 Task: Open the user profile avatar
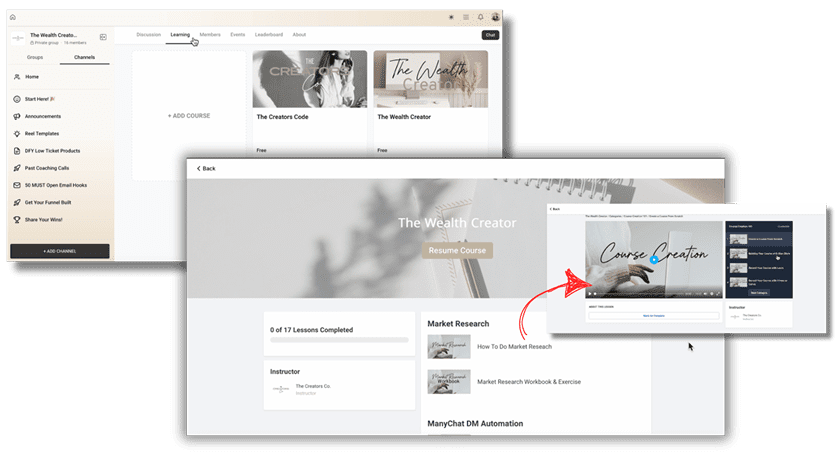pyautogui.click(x=495, y=17)
